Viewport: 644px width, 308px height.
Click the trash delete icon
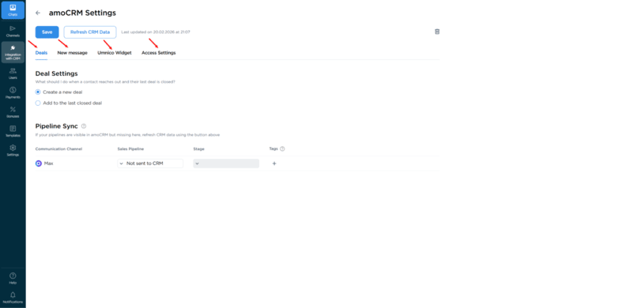(437, 32)
